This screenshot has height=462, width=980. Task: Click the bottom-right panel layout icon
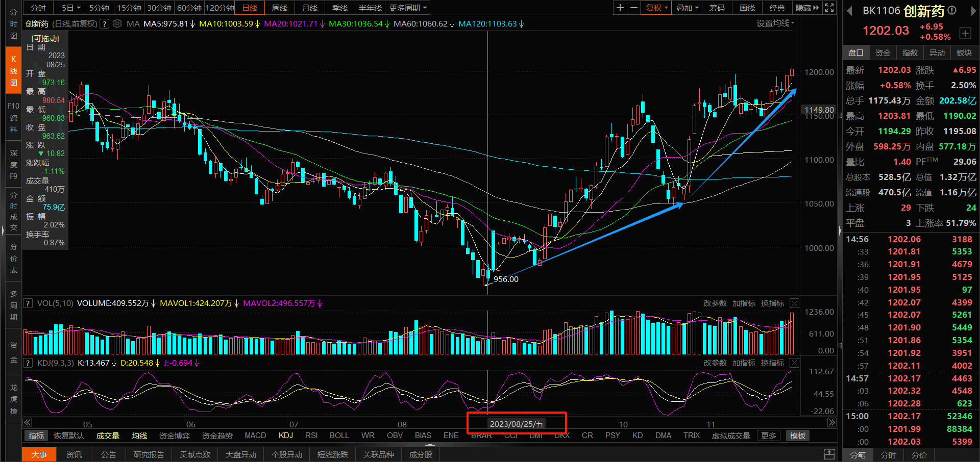tap(829, 454)
